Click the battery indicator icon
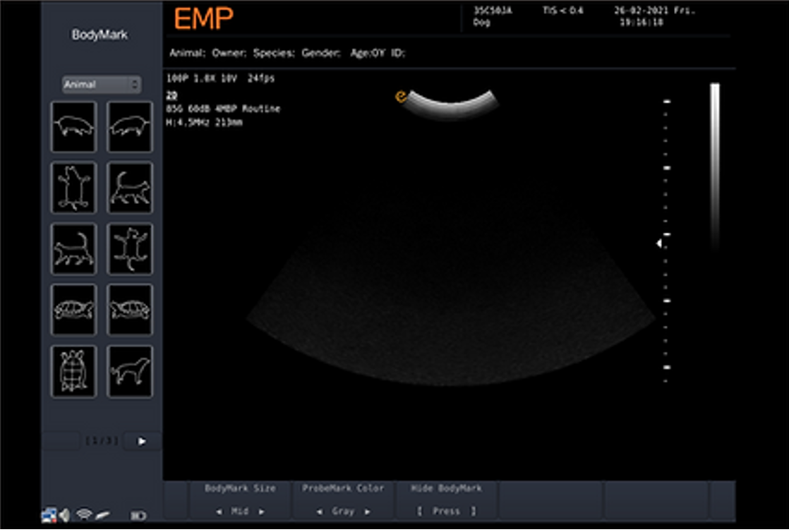789x532 pixels. pos(138,515)
